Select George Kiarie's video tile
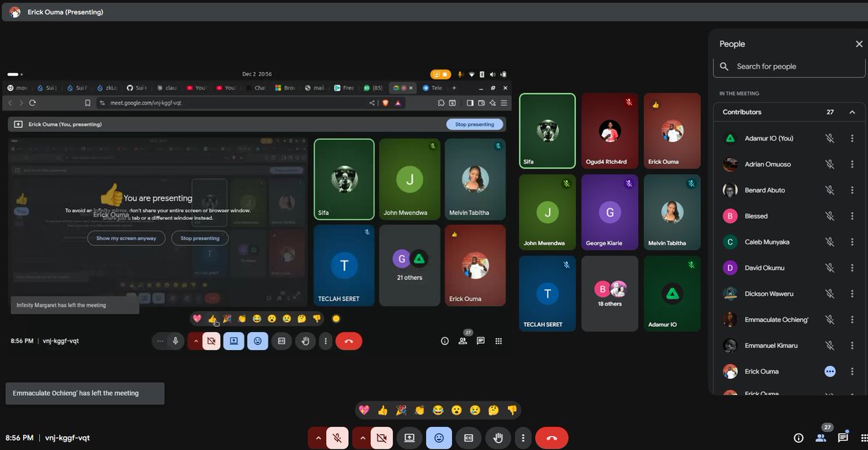 point(610,213)
